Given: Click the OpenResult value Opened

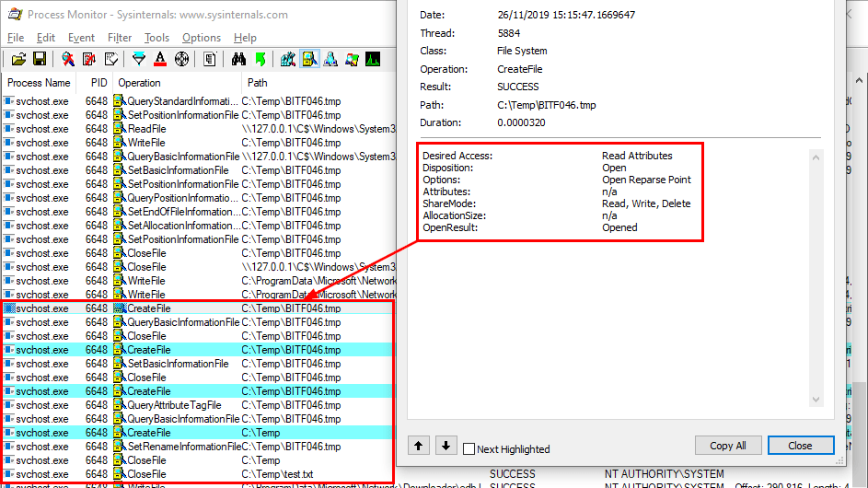Looking at the screenshot, I should click(619, 227).
